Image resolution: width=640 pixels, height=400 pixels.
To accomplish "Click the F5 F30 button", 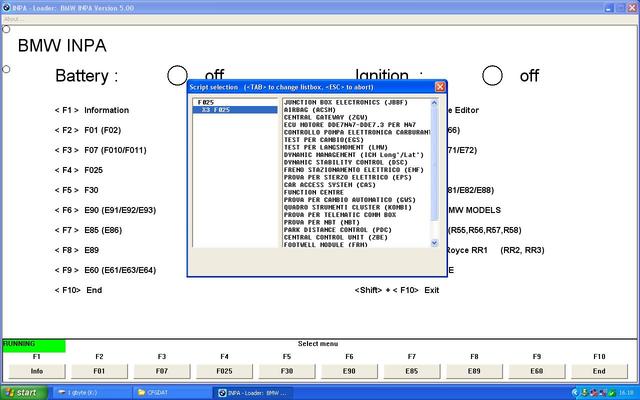I will point(287,371).
